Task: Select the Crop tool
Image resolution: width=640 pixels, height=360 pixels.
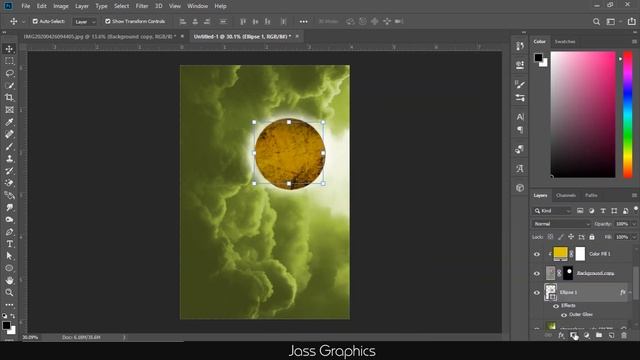Action: 9,98
